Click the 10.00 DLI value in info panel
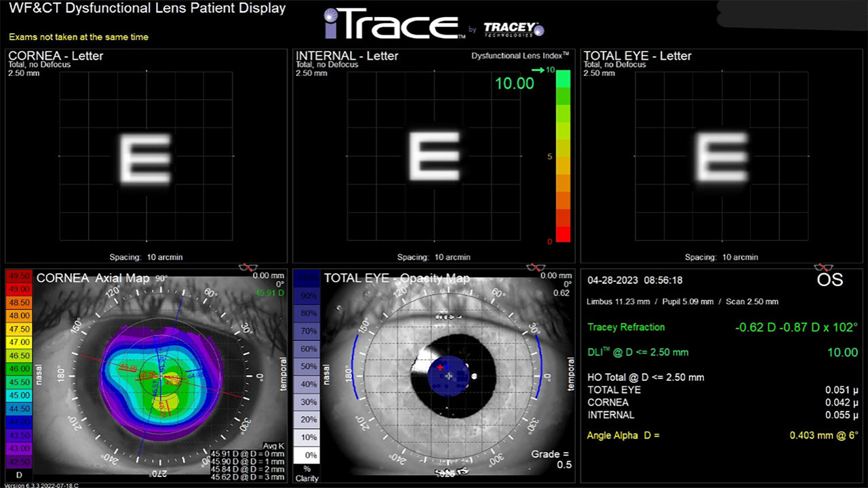The height and width of the screenshot is (488, 868). 843,352
